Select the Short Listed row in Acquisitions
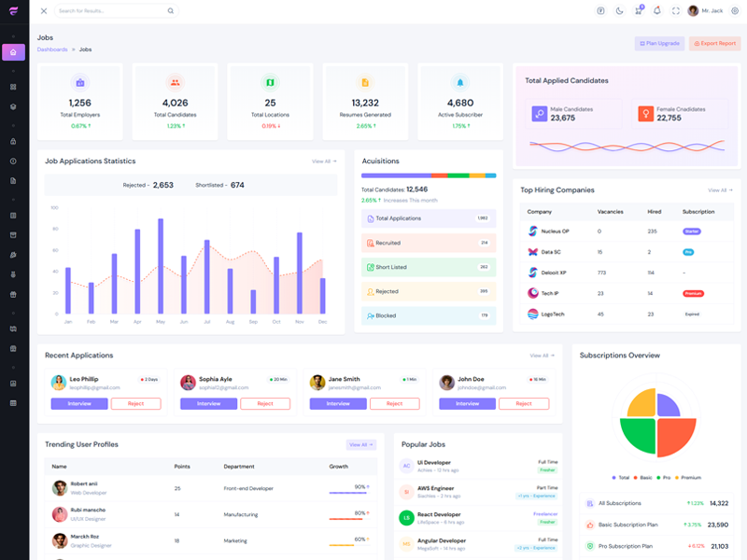The height and width of the screenshot is (560, 747). click(x=429, y=267)
